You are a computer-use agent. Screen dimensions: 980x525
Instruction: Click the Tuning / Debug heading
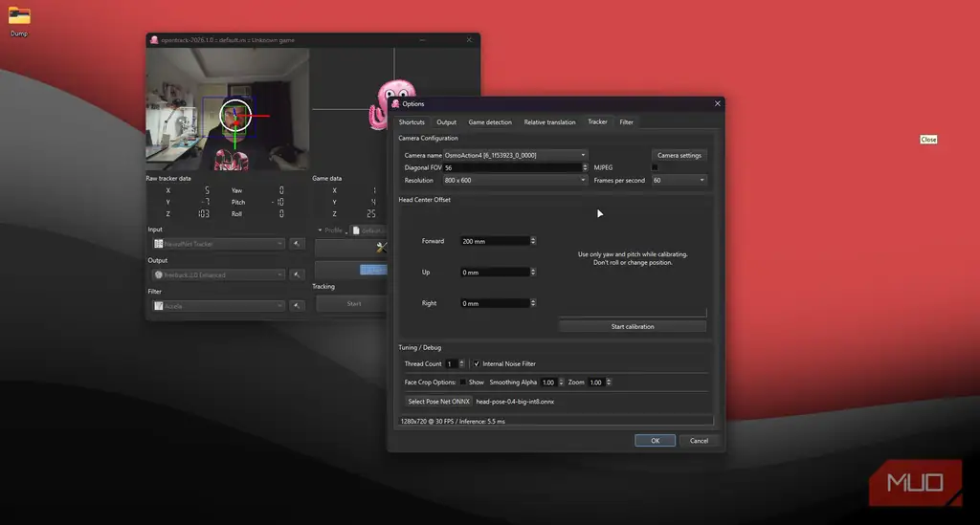coord(419,348)
